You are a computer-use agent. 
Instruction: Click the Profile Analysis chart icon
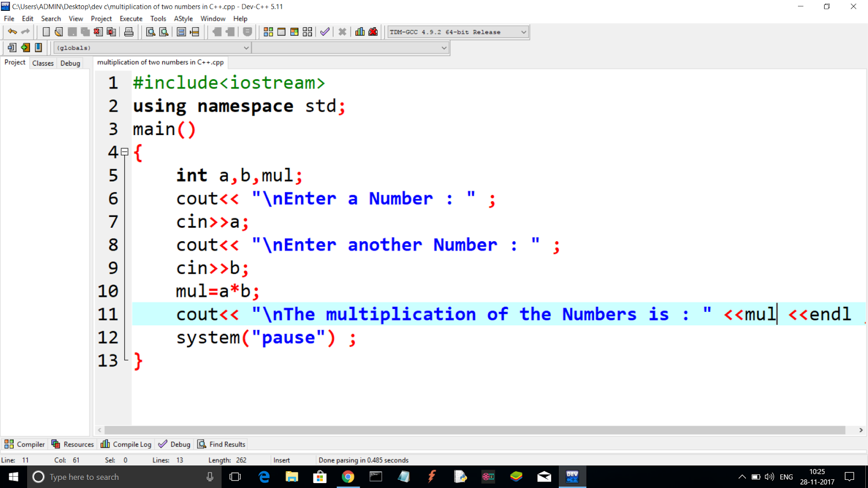(359, 31)
